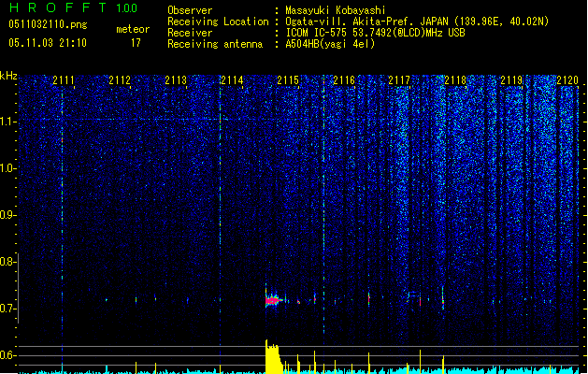Screen dimensions: 588x374
Task: Click the 0.9 kHz frequency axis label
Action: coord(7,215)
